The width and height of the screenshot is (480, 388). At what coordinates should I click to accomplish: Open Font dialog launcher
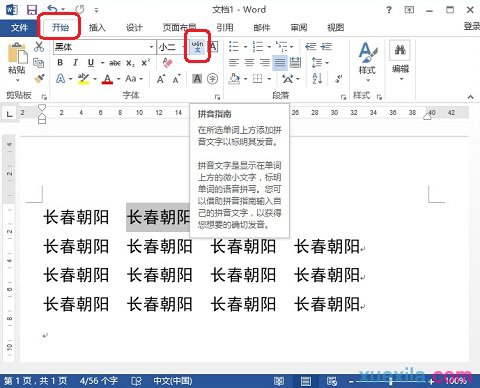[217, 97]
